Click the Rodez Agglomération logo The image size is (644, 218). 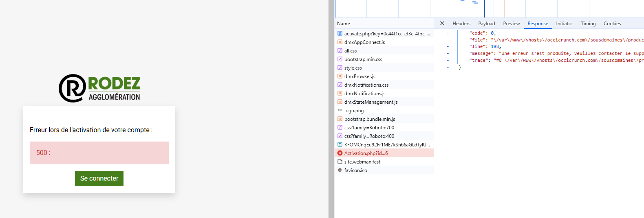click(x=99, y=88)
